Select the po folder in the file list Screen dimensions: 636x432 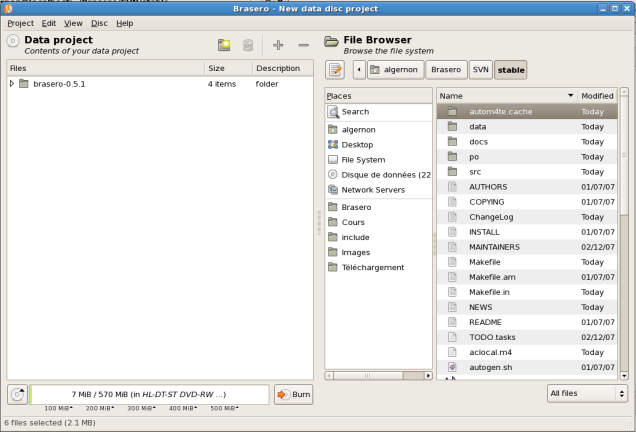coord(527,157)
